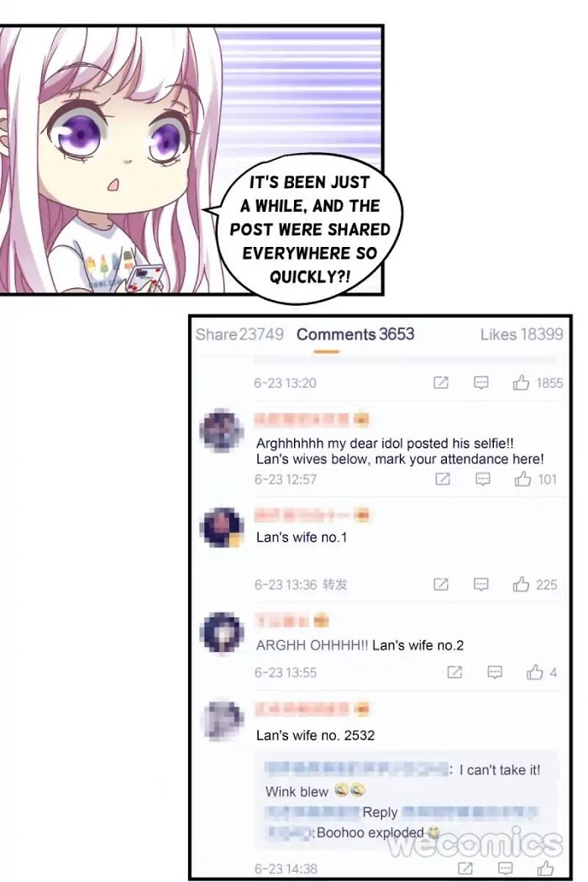The height and width of the screenshot is (882, 588).
Task: Click the share icon beside 6-23 13:36
Action: click(440, 585)
